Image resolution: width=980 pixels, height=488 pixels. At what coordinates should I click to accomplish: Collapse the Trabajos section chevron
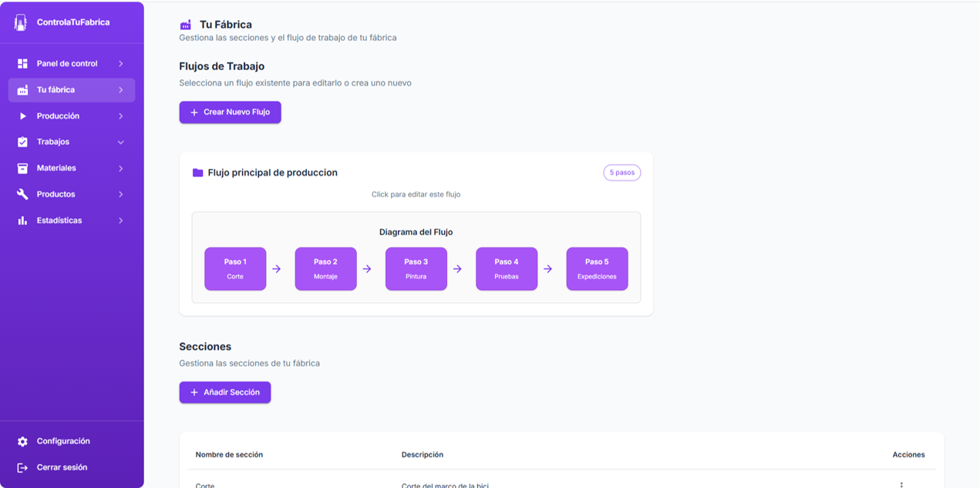[121, 142]
